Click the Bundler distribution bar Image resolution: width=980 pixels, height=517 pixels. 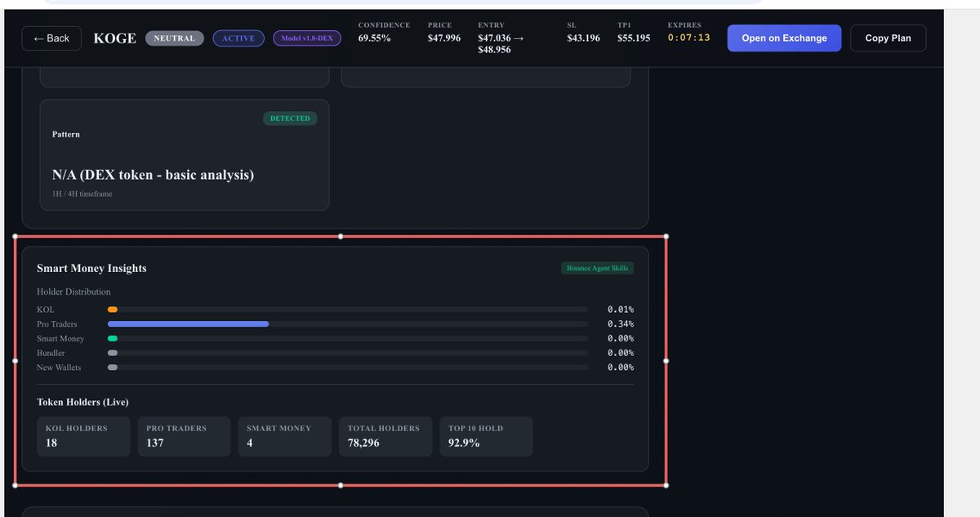point(347,353)
